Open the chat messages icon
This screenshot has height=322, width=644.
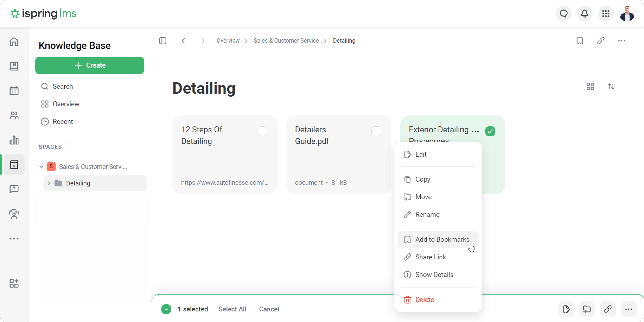click(563, 14)
